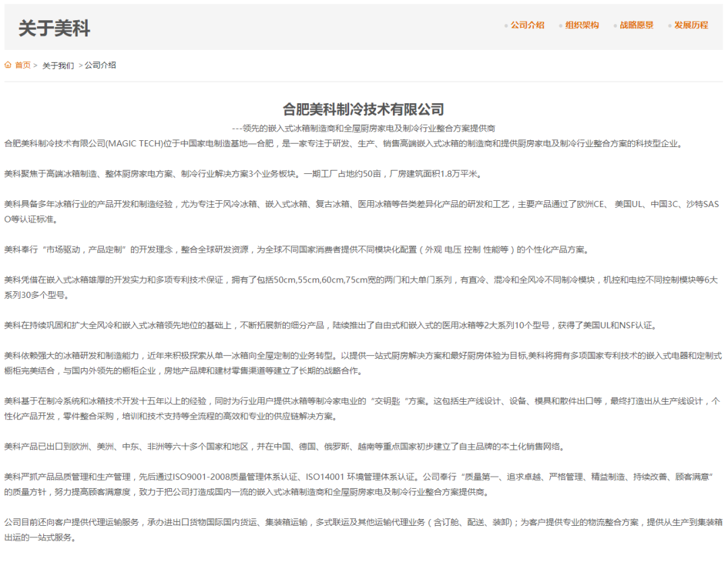The height and width of the screenshot is (569, 728).
Task: Click the bullet dot before 发展历程
Action: click(x=669, y=26)
